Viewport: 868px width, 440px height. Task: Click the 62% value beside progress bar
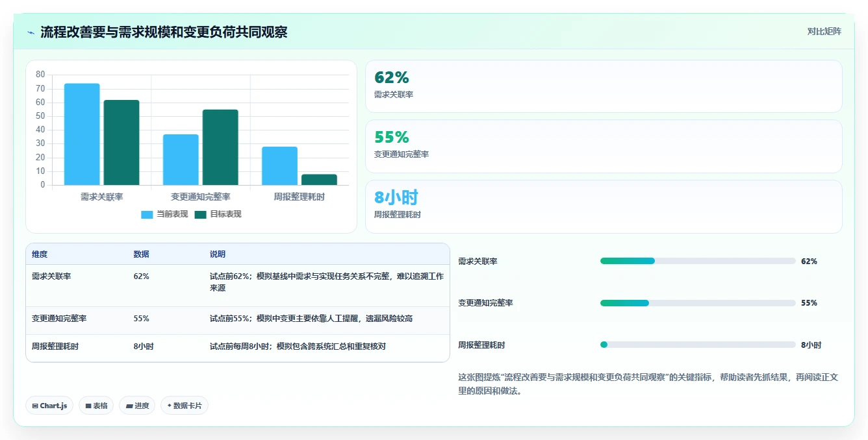[x=809, y=262]
